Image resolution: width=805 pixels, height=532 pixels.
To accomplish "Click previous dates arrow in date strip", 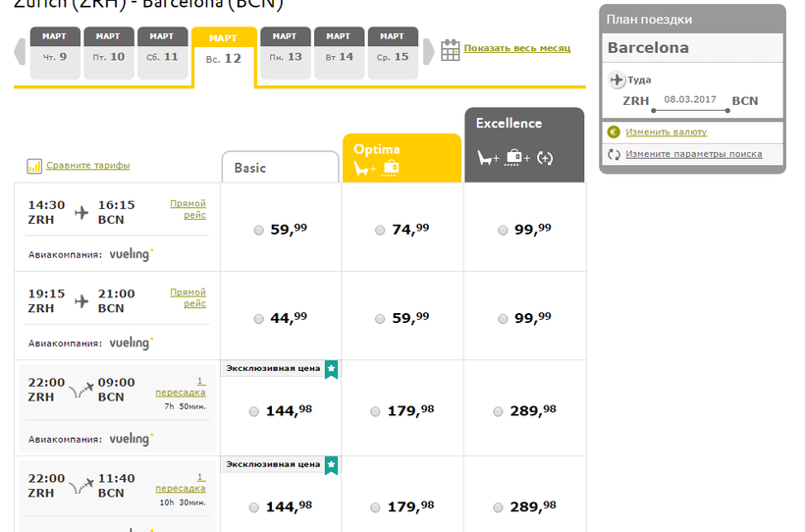I will 20,52.
